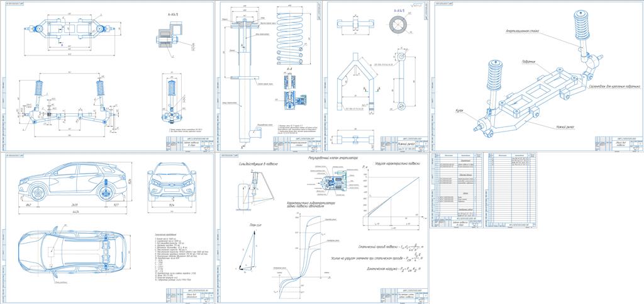Image resolution: width=644 pixels, height=304 pixels.
Task: Click the technical characteristics list on car sheet
Action: [180, 257]
